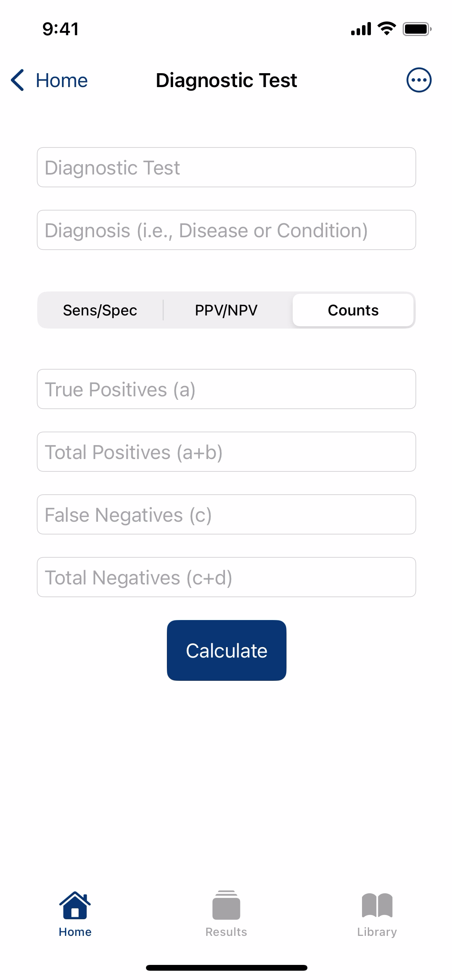Focus the Diagnostic Test name field
453x980 pixels.
(226, 167)
